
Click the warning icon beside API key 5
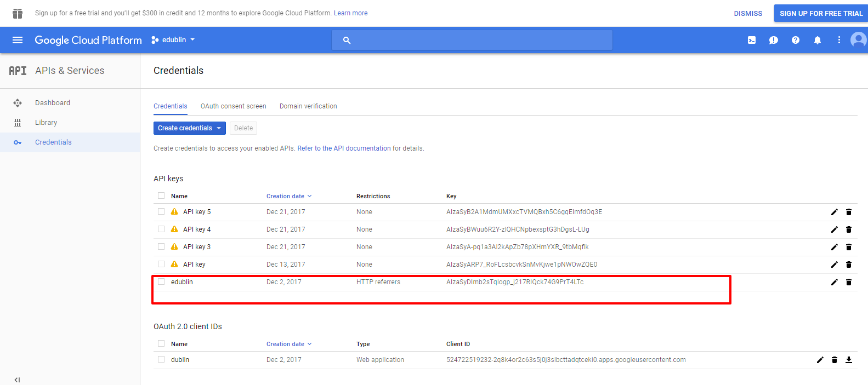pos(174,211)
